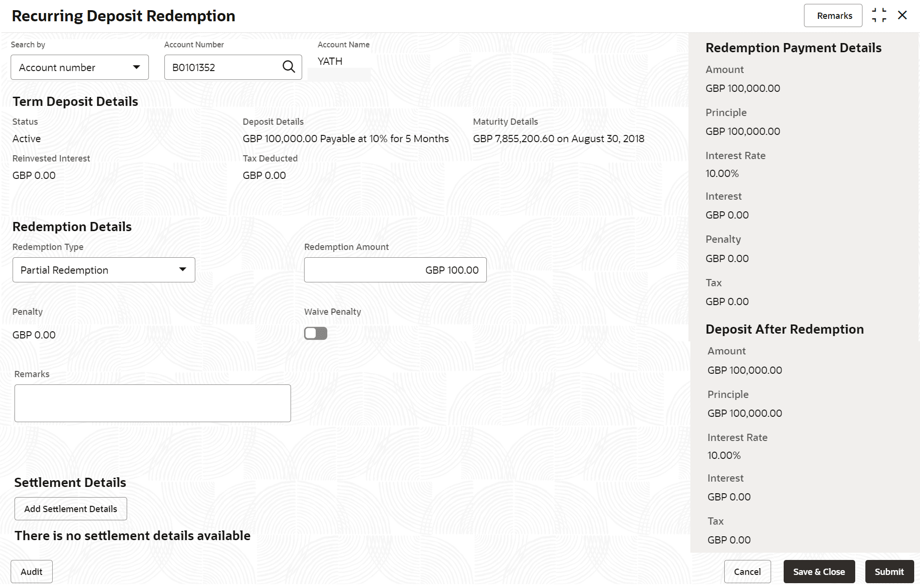Open the Audit panel
The width and height of the screenshot is (920, 588).
tap(31, 572)
